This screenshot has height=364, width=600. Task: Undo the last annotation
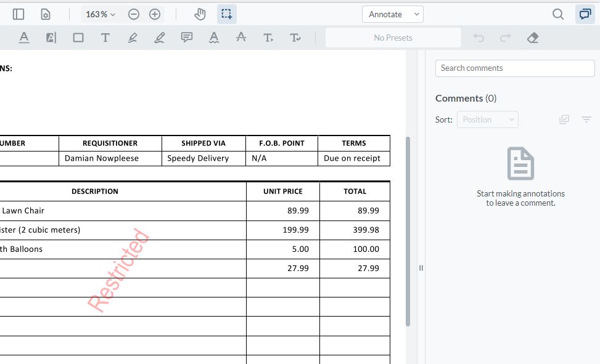479,38
